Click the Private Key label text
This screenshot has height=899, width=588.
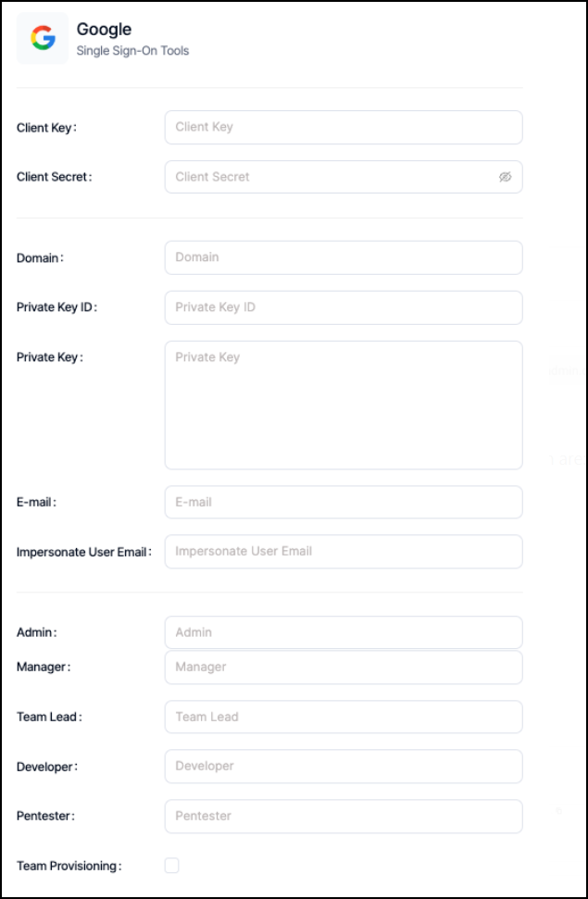tap(49, 356)
